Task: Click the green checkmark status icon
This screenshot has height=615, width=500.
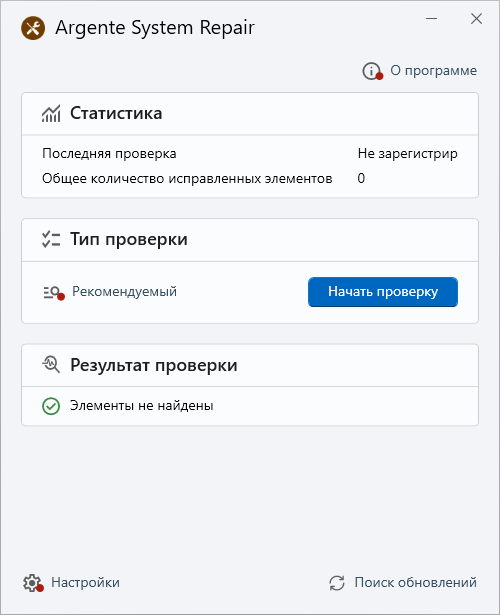Action: tap(51, 406)
